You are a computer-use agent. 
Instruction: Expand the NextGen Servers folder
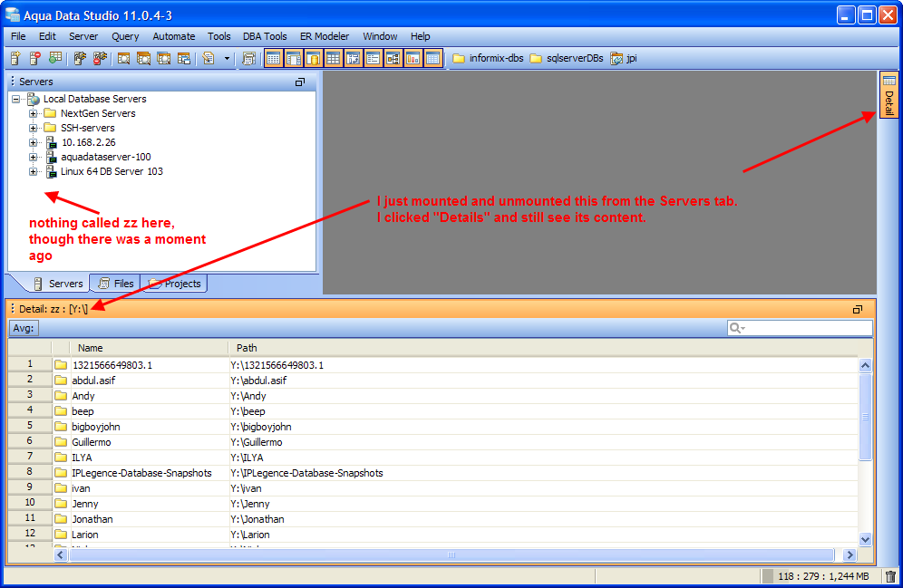coord(33,113)
